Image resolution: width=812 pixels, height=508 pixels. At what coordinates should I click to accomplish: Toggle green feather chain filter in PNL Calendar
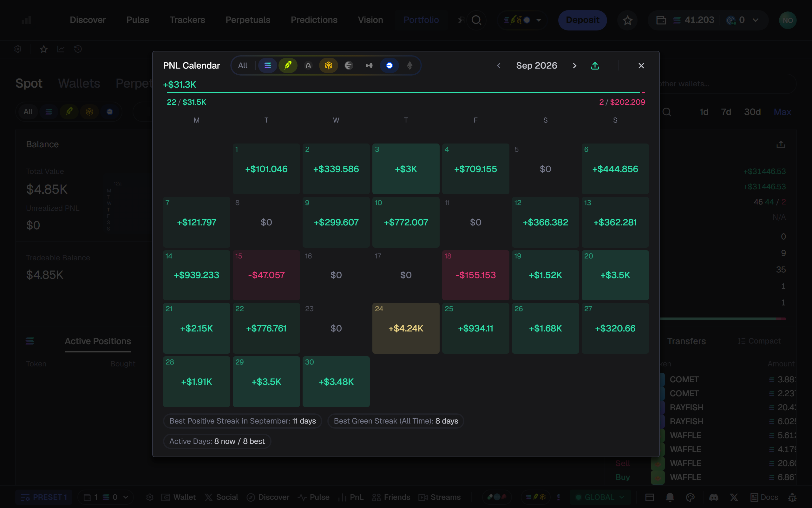[288, 65]
